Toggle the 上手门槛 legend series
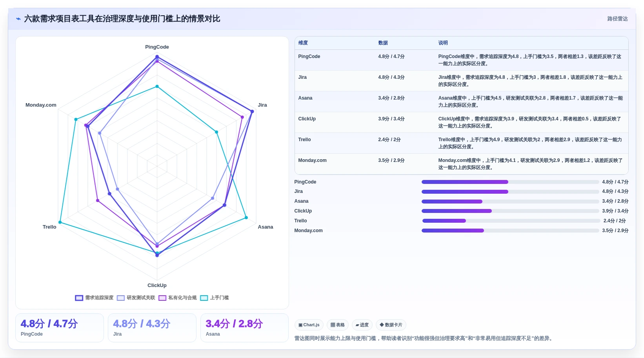The height and width of the screenshot is (358, 644). pyautogui.click(x=215, y=298)
